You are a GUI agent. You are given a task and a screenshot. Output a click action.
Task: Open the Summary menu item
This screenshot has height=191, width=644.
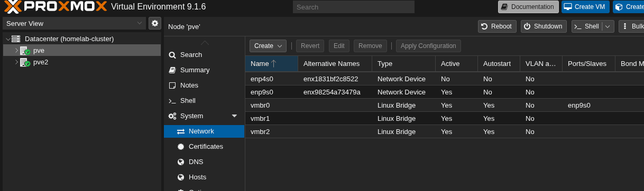[x=204, y=70]
